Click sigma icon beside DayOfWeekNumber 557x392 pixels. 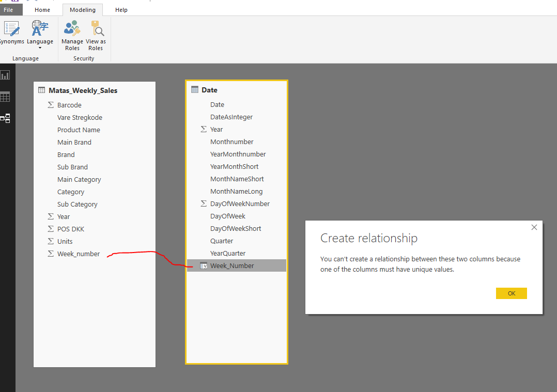204,203
